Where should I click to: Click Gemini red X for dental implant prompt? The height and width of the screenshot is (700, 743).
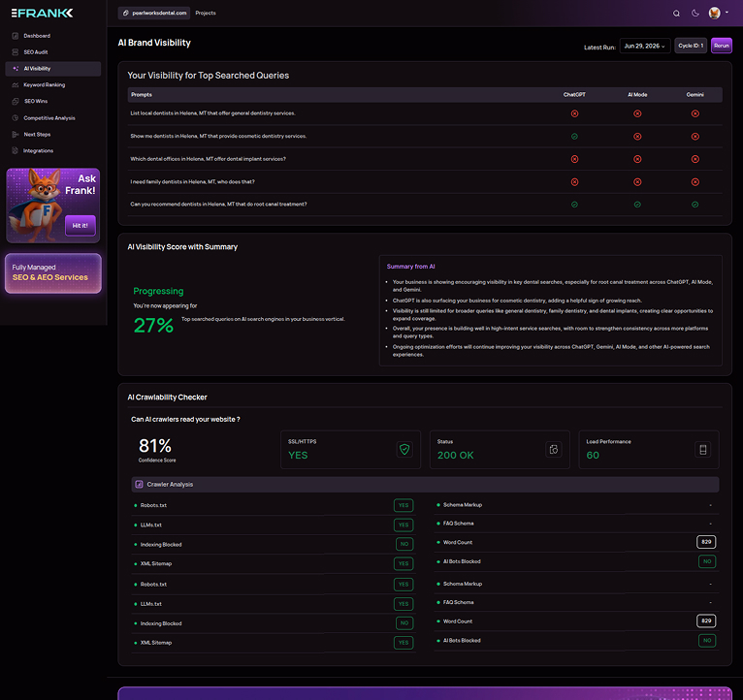pyautogui.click(x=695, y=159)
